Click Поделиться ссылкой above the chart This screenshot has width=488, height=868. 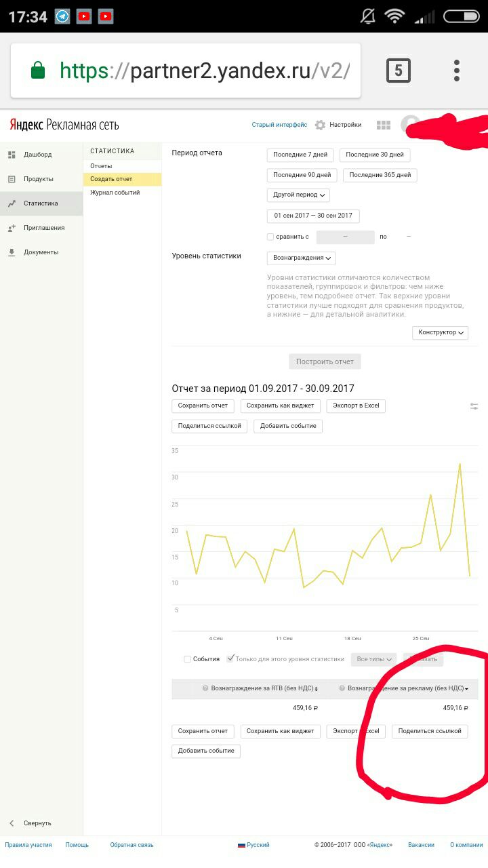(x=209, y=426)
